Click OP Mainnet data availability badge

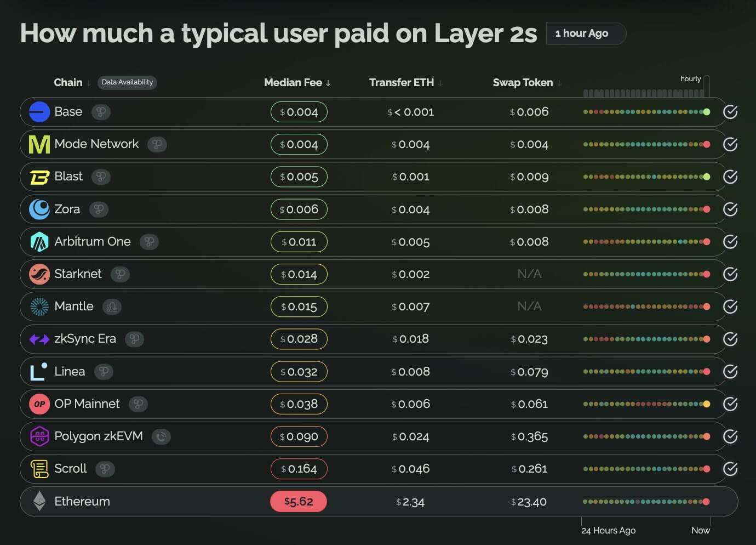coord(138,404)
